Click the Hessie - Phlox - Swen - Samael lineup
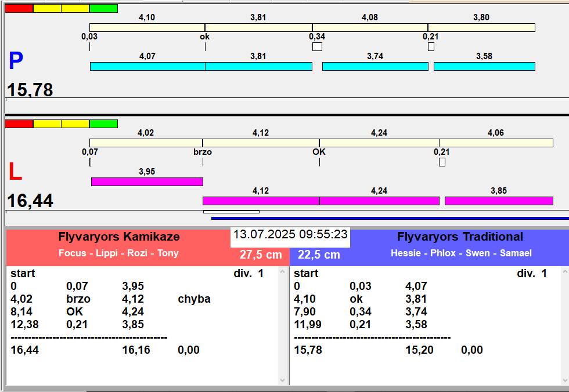 pyautogui.click(x=461, y=253)
